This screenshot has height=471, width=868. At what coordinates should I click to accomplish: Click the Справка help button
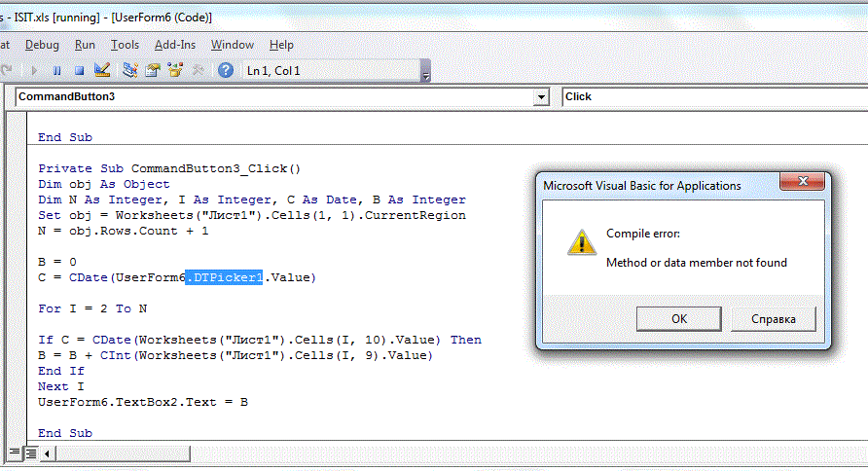(x=774, y=318)
